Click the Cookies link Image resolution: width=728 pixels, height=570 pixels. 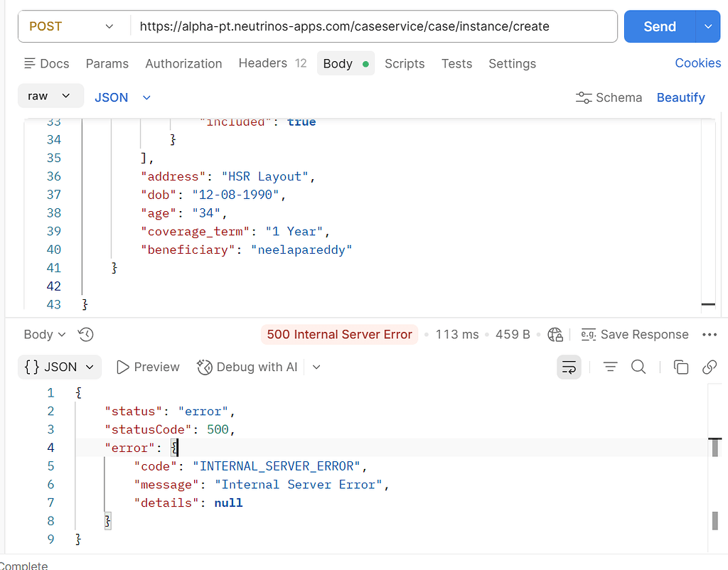698,63
